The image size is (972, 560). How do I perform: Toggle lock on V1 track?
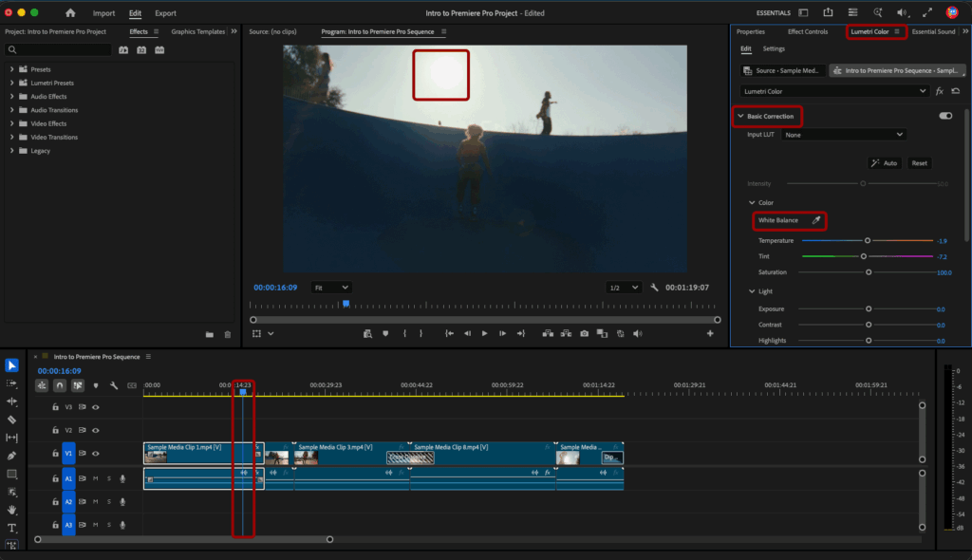point(55,454)
